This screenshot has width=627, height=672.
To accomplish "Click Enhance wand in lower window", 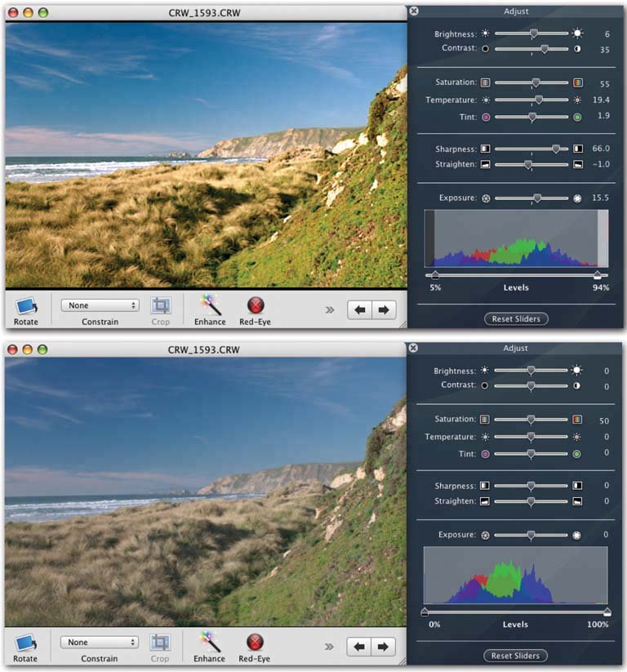I will tap(209, 642).
